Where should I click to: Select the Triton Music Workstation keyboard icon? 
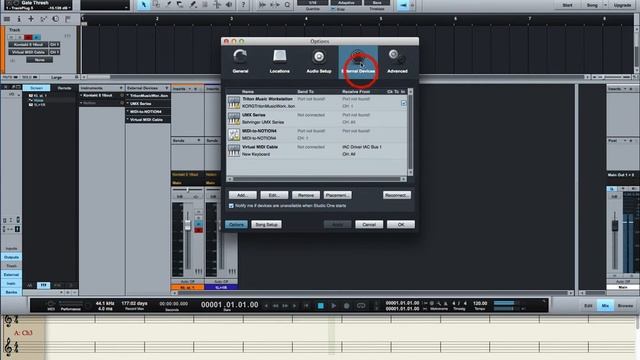[x=234, y=102]
